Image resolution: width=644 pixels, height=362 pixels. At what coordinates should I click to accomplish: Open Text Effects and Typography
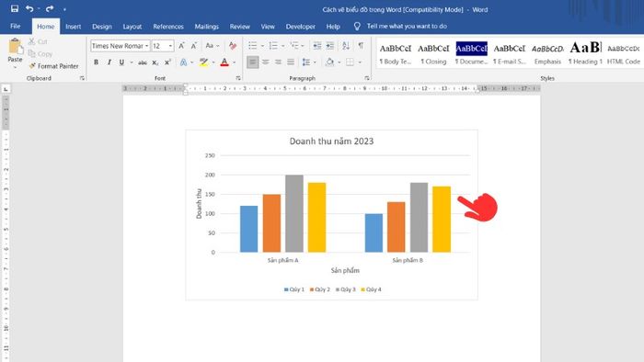[184, 62]
